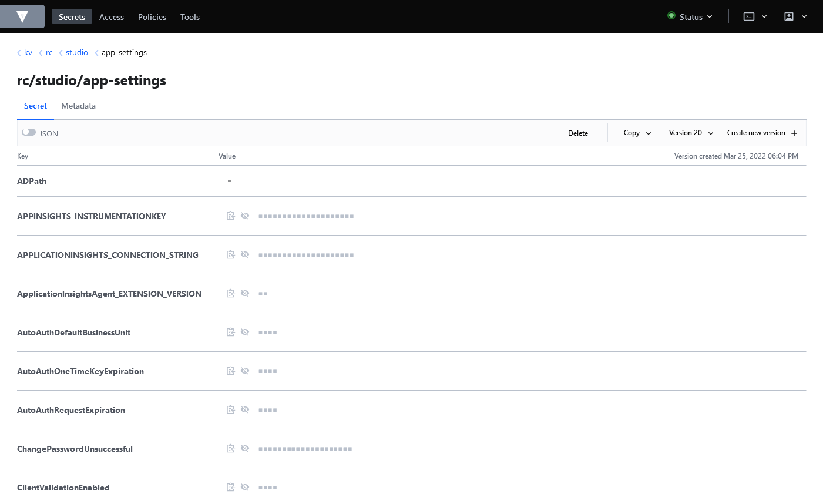This screenshot has height=504, width=823.
Task: Toggle the JSON view switch
Action: [29, 133]
